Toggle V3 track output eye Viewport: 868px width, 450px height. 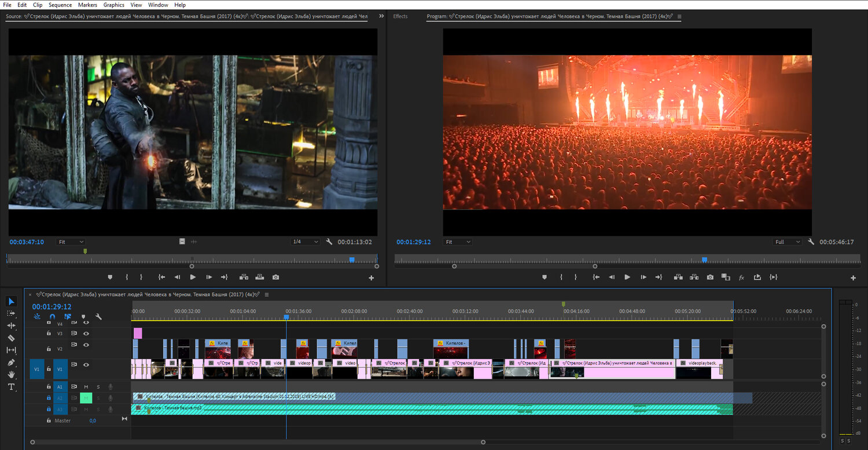point(86,334)
